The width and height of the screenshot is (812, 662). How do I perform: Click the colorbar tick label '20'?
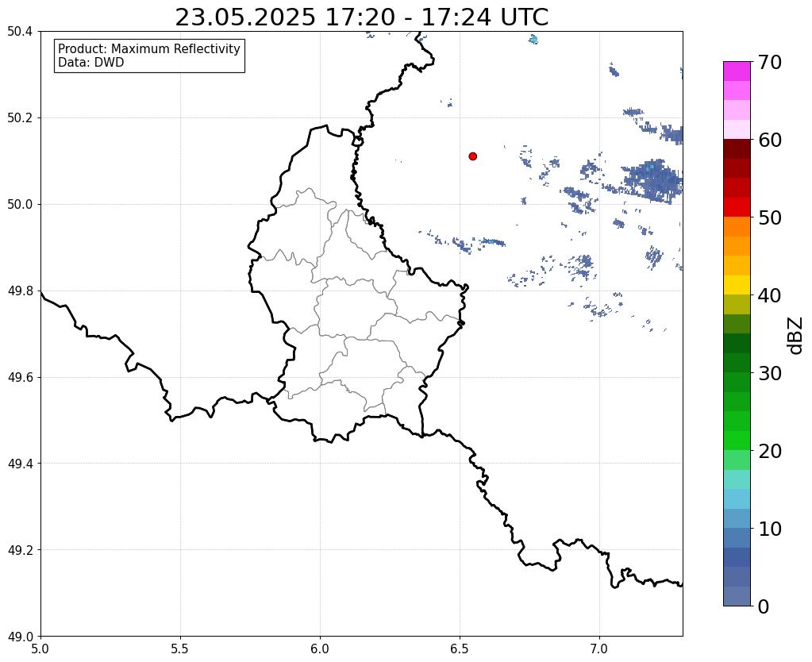[x=770, y=451]
